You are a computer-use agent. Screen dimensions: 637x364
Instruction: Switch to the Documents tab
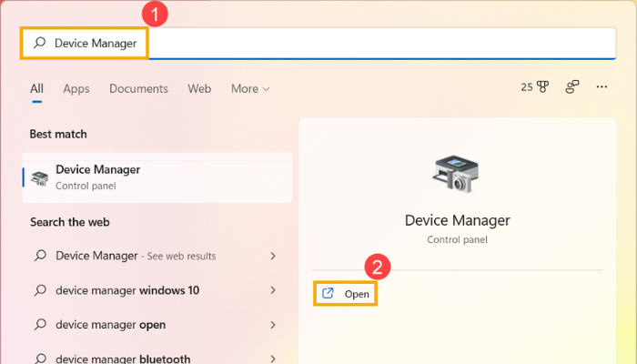(x=138, y=88)
